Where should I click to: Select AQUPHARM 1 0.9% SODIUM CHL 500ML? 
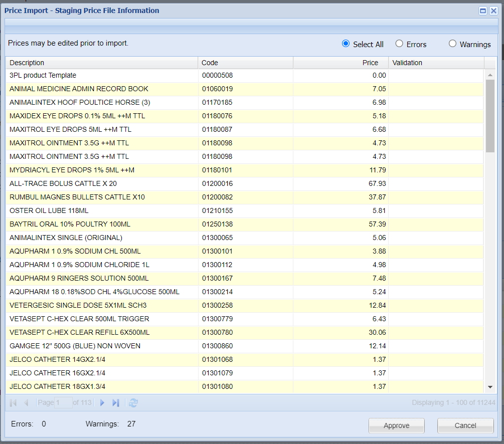[x=244, y=251]
